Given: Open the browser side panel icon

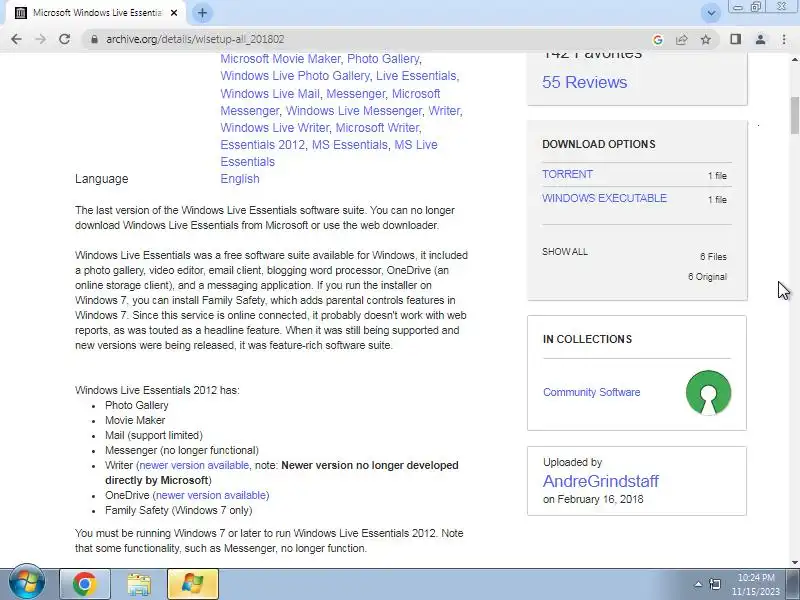Looking at the screenshot, I should (735, 39).
